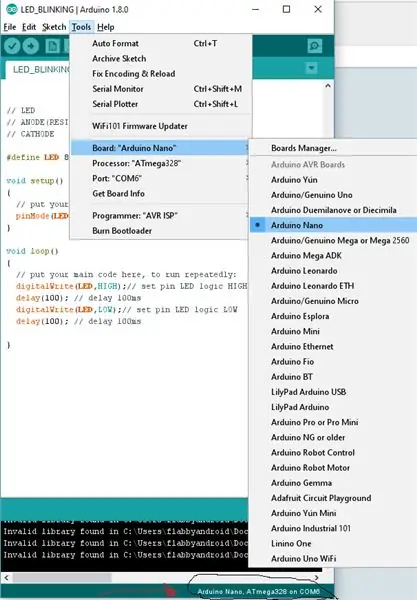The width and height of the screenshot is (417, 600).
Task: Open the Edit menu
Action: click(29, 27)
